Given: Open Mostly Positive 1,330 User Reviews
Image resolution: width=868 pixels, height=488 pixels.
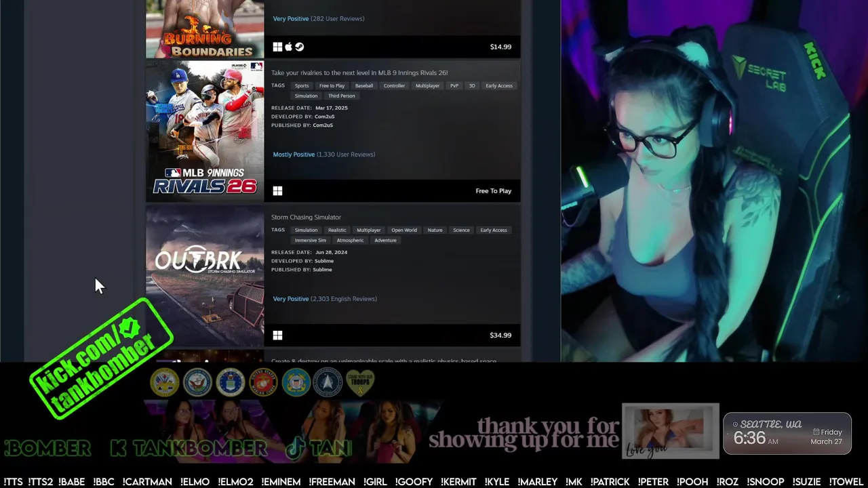Looking at the screenshot, I should point(324,155).
